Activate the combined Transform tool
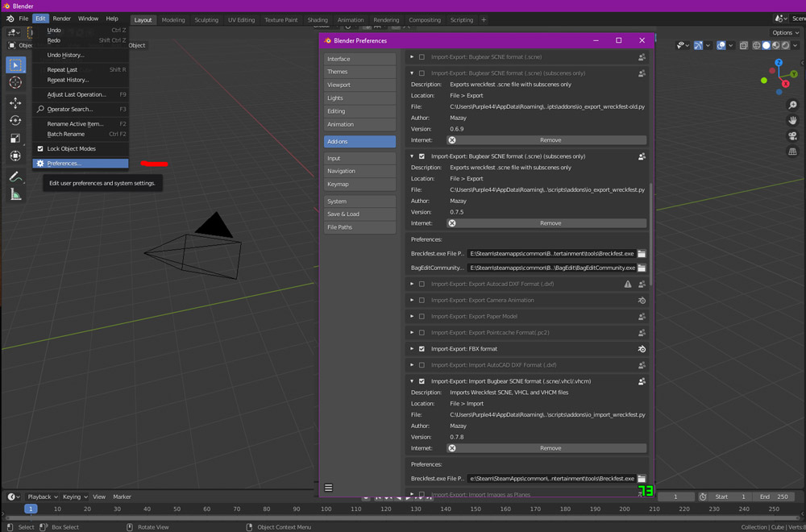806x532 pixels. pyautogui.click(x=15, y=156)
